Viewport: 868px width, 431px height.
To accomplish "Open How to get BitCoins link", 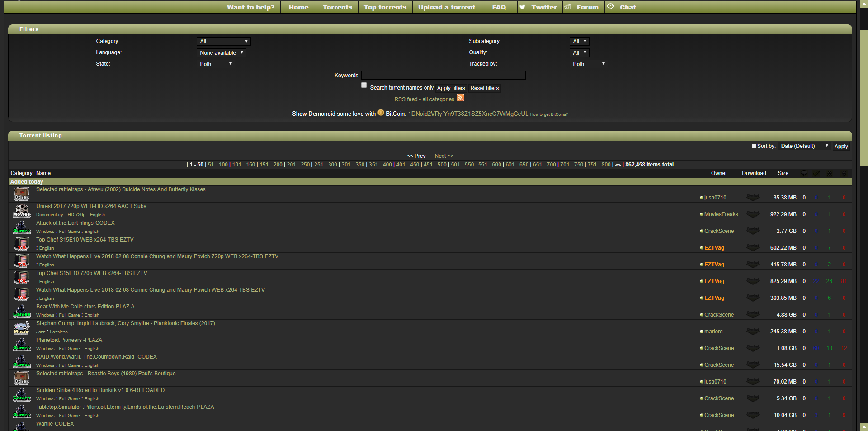I will [549, 114].
